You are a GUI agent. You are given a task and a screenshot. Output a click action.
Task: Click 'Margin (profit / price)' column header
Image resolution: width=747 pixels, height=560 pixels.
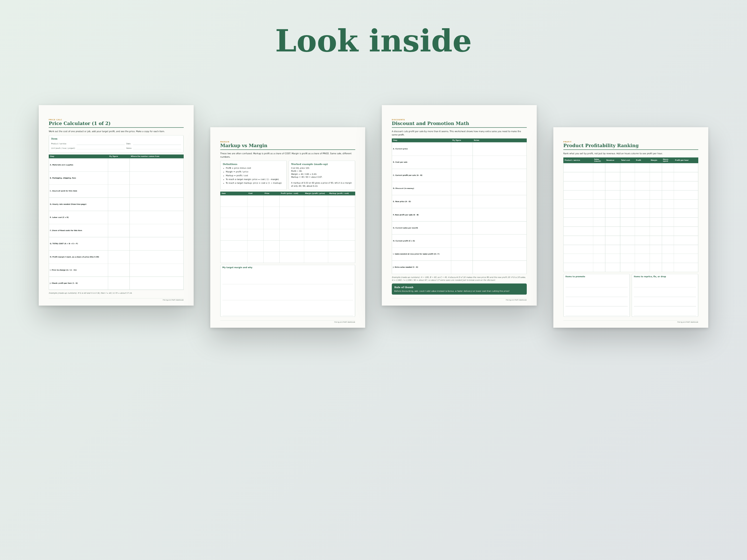[315, 193]
